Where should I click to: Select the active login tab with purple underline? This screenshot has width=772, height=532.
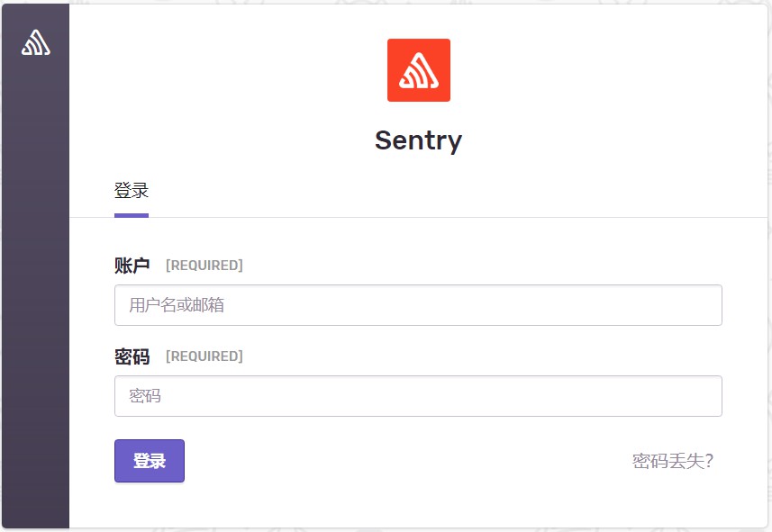click(131, 190)
